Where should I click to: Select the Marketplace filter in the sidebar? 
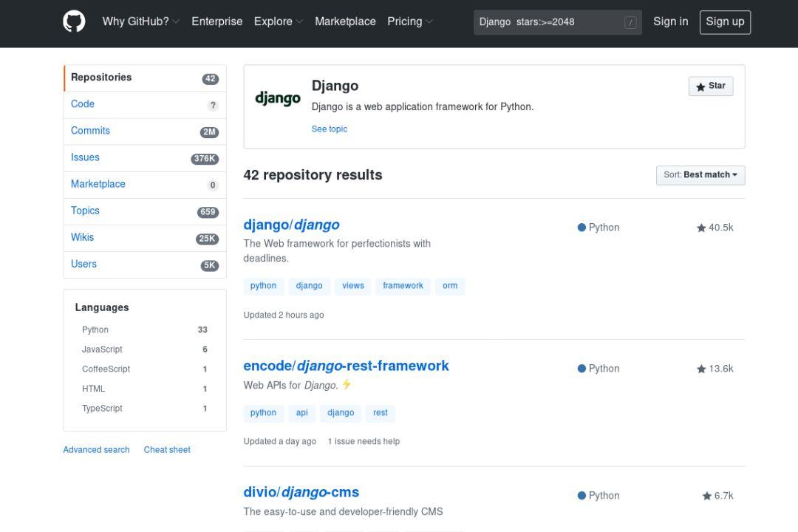click(145, 184)
